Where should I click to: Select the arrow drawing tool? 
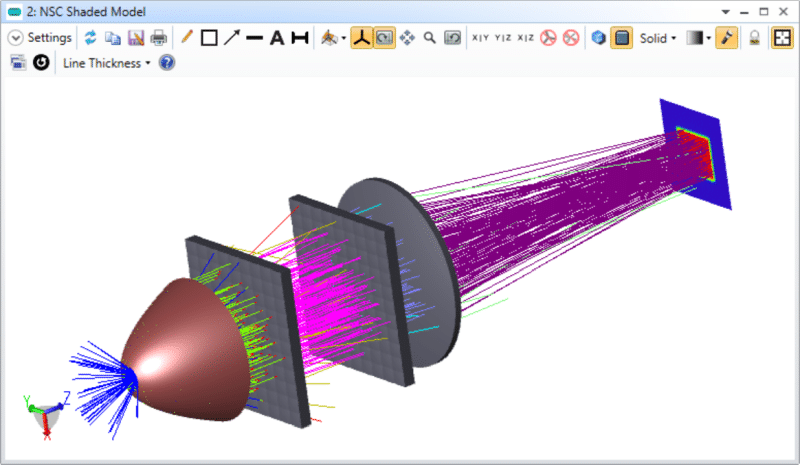pos(231,38)
